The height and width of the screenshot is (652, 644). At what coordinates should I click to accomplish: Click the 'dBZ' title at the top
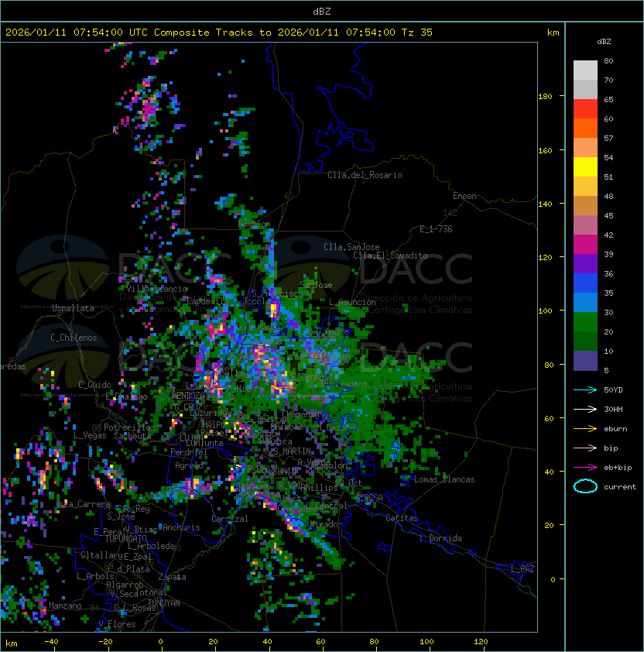tap(322, 12)
